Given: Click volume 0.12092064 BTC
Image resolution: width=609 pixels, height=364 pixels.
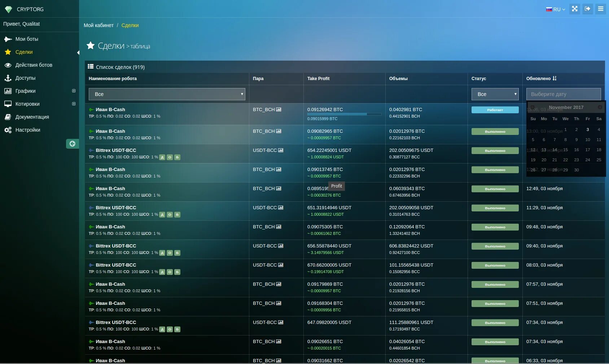Looking at the screenshot, I should (x=407, y=227).
